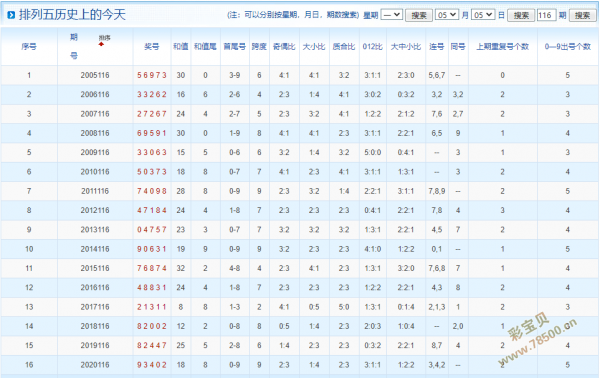Viewport: 600px width, 378px height.
Task: Open the month dropdown showing 05
Action: (447, 15)
